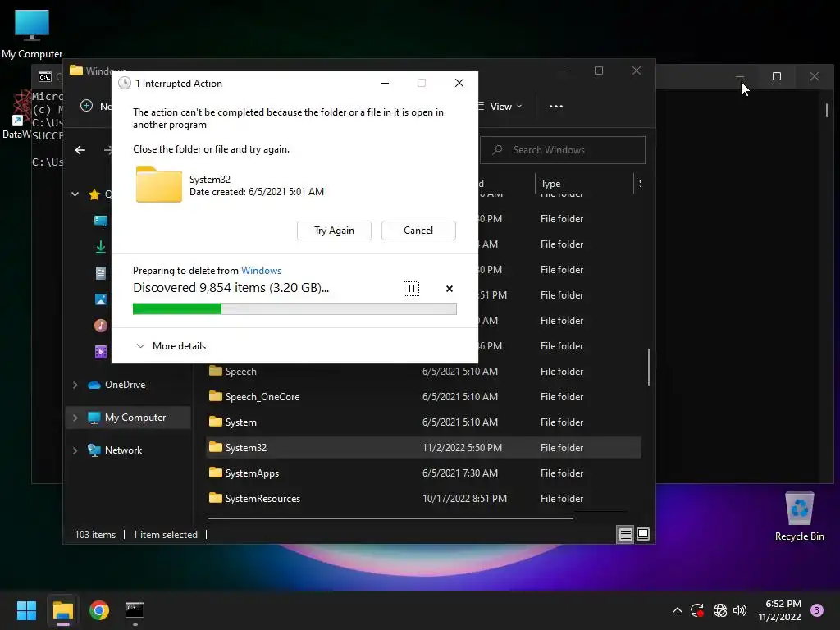Maximize the Windows File Explorer window
This screenshot has height=630, width=840.
pyautogui.click(x=599, y=71)
